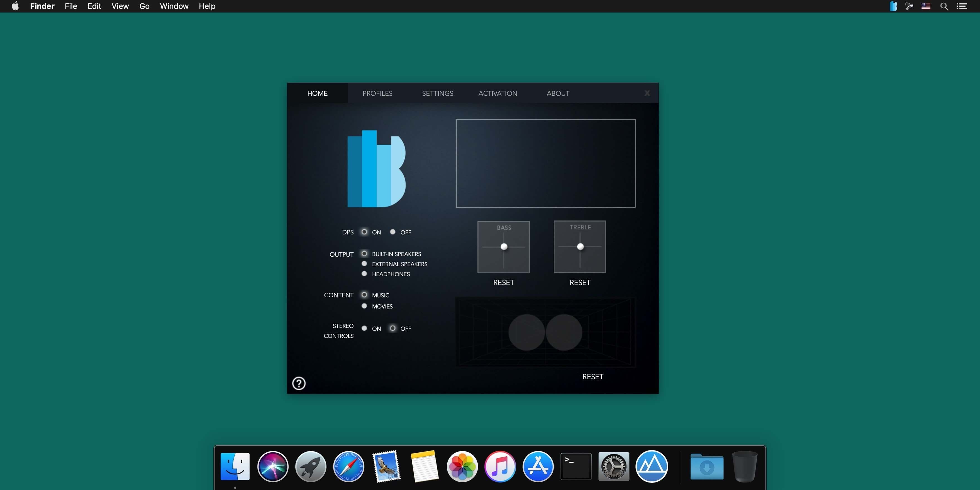The height and width of the screenshot is (490, 980).
Task: Open iTunes music app in dock
Action: tap(500, 466)
